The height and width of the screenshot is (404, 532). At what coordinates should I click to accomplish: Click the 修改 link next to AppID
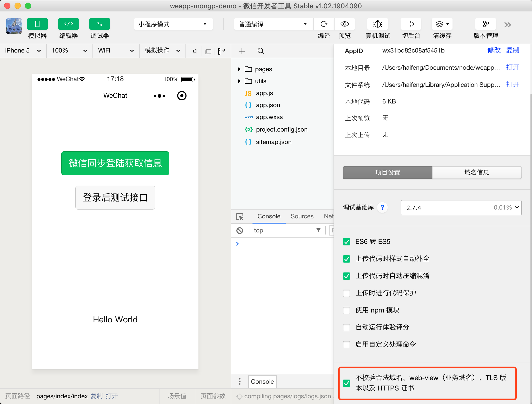click(494, 50)
